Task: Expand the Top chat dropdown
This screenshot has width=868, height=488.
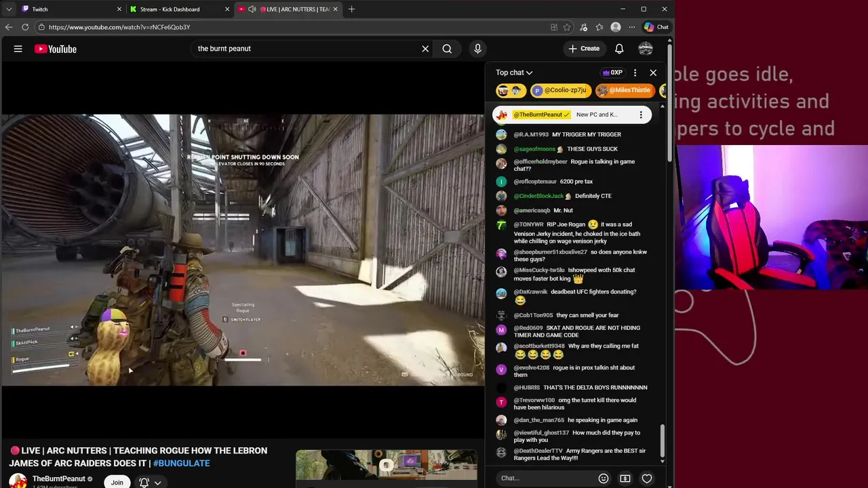Action: (514, 73)
